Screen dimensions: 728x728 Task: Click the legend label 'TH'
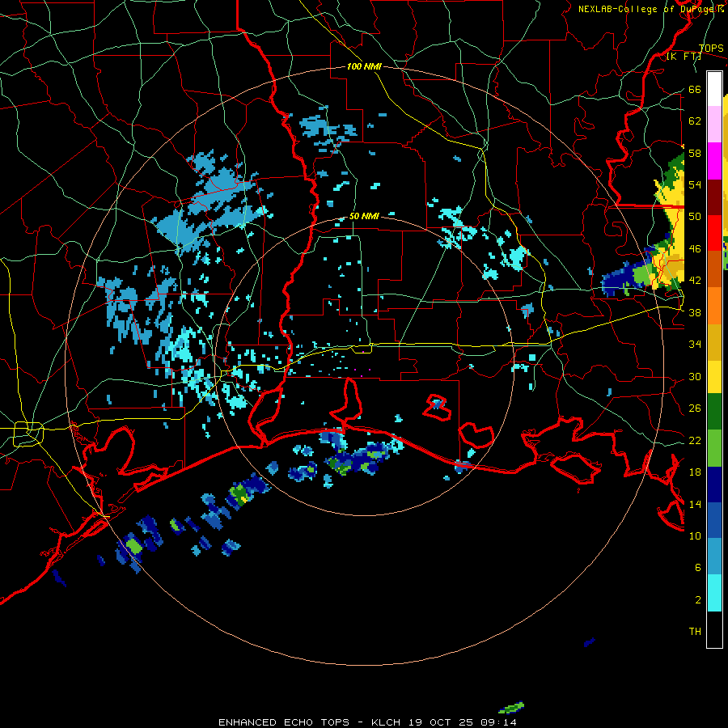(695, 631)
